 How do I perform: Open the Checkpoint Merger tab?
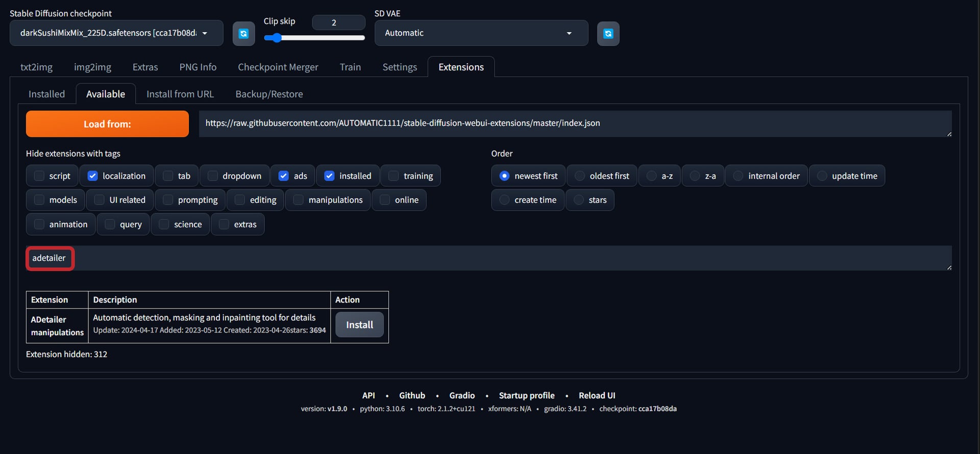point(278,67)
